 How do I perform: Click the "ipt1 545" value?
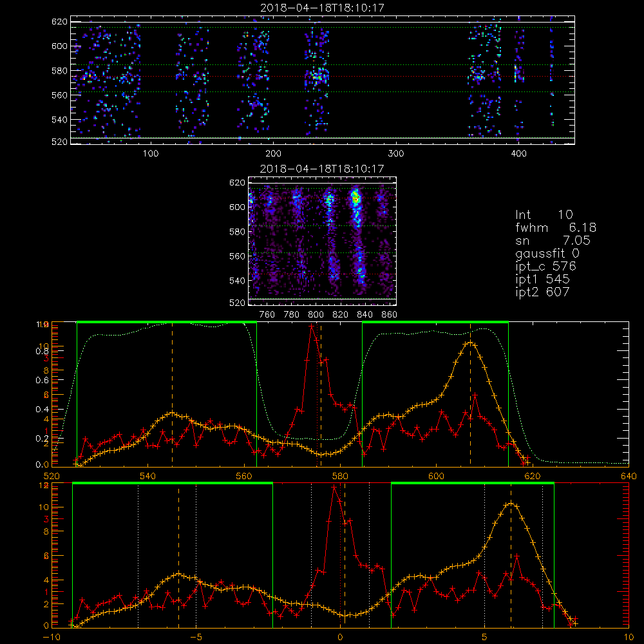click(542, 279)
